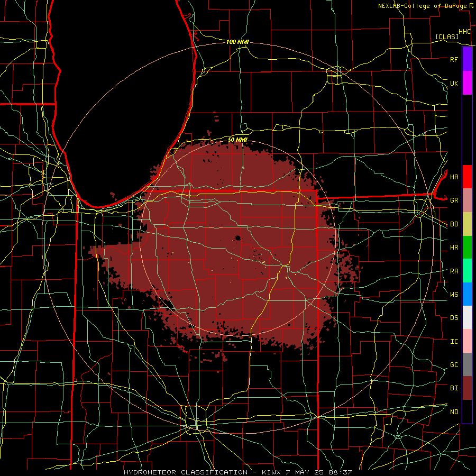Viewport: 476px width, 476px height.
Task: Click the black radar site dot at center
Action: [x=237, y=238]
